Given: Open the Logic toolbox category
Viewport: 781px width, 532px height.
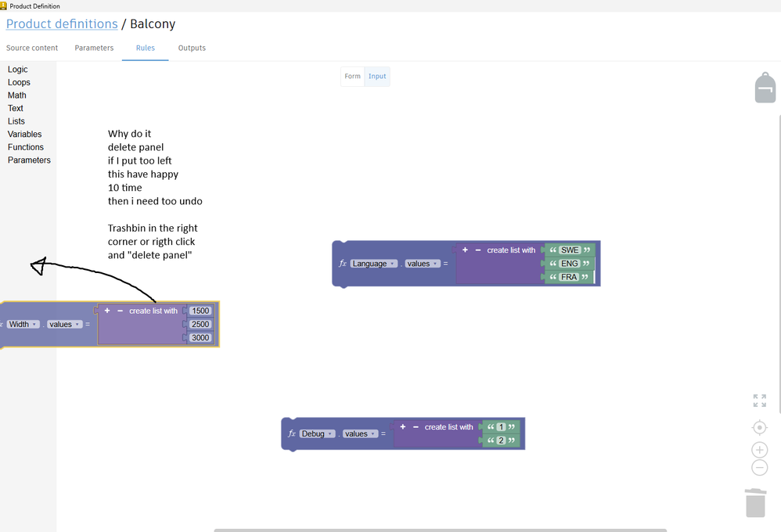Looking at the screenshot, I should point(17,70).
